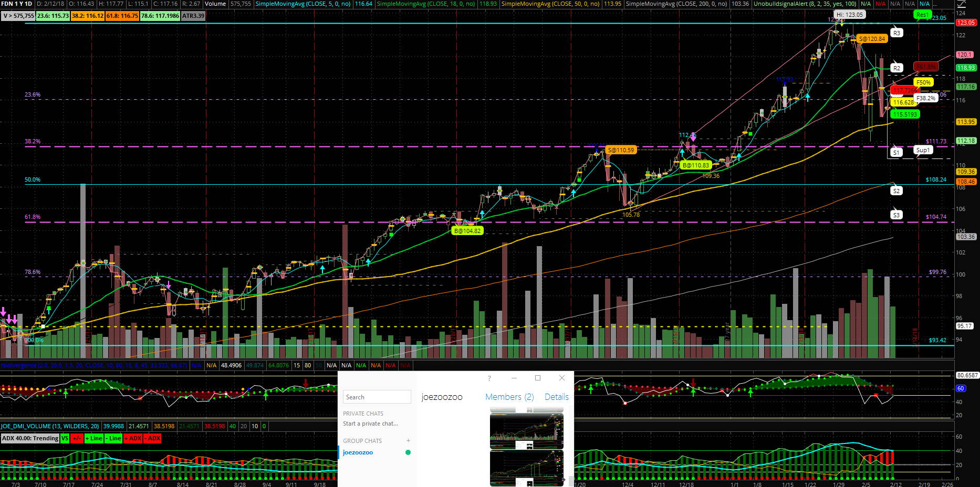Click the 95.17 price axis tag
Screen dimensions: 980x487
coord(965,326)
